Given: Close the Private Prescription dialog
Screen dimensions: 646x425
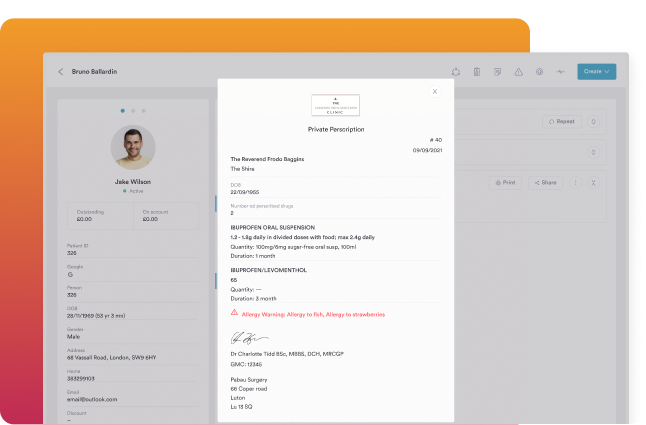Looking at the screenshot, I should click(x=434, y=91).
